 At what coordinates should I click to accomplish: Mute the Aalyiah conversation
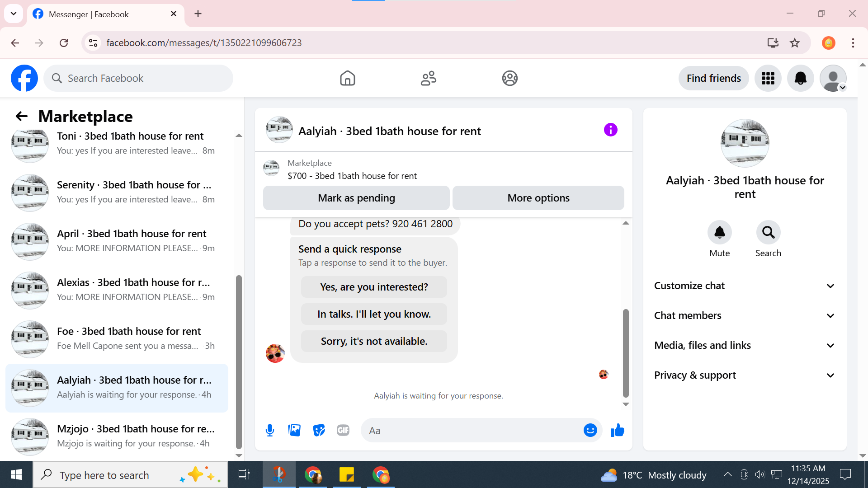coord(719,232)
